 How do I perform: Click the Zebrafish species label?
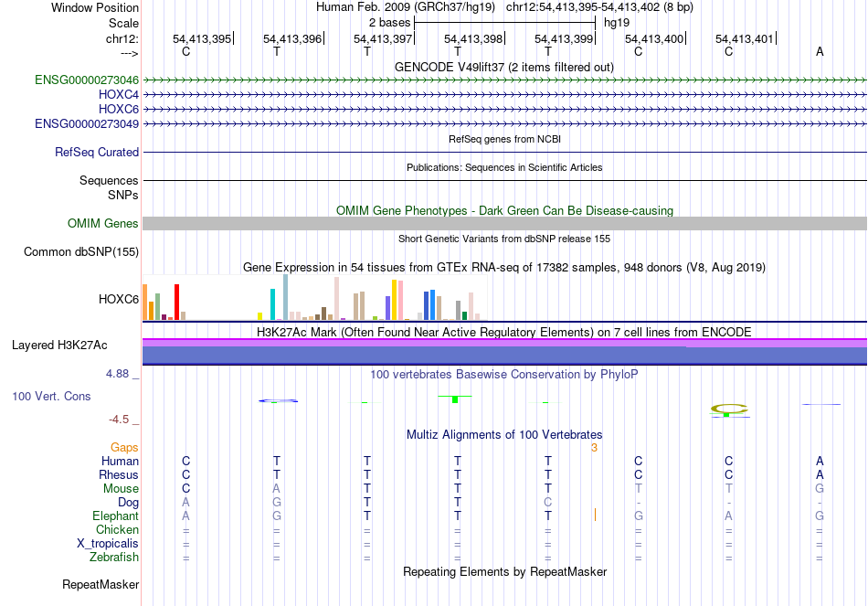pos(114,557)
